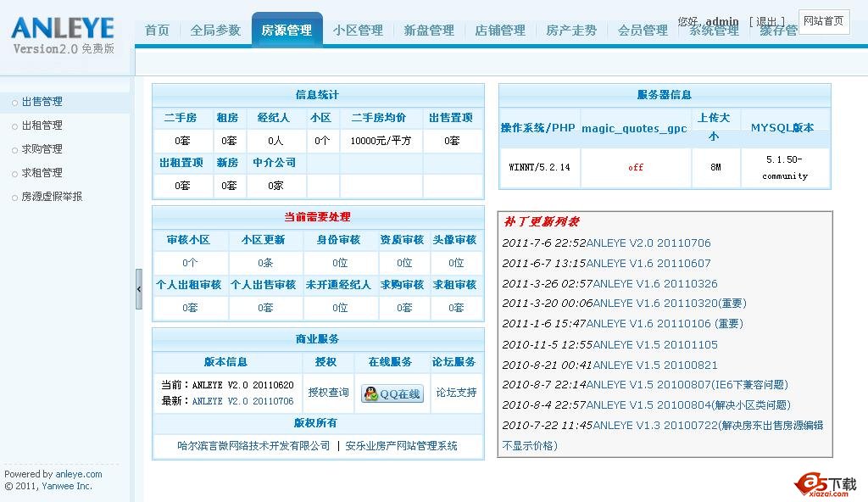The image size is (868, 502).
Task: Open 房源虚假举报 in the sidebar
Action: coord(52,197)
